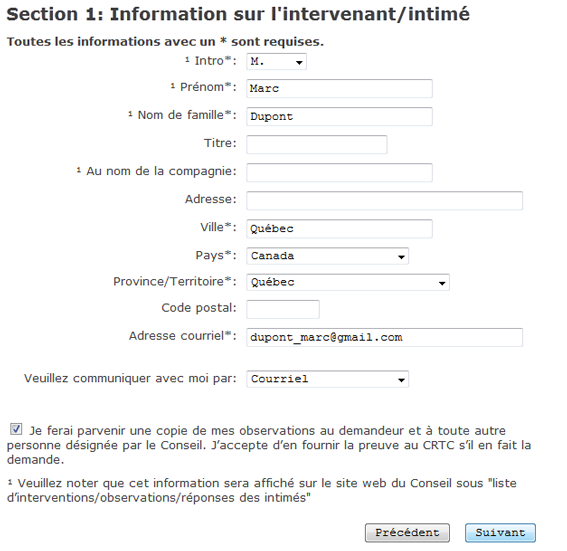Open the communication method dropdown showing Courriel
The image size is (567, 551).
327,379
